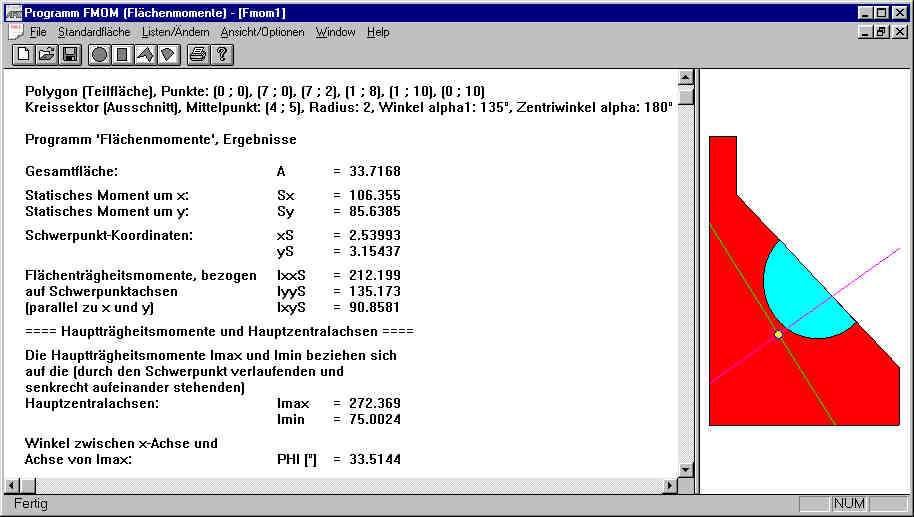Open the Standardfläche menu

93,32
